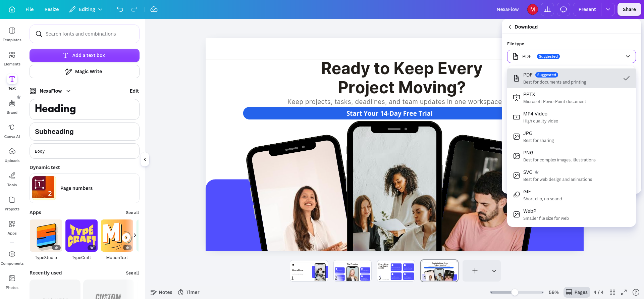Open the Canva AI sidebar panel

pyautogui.click(x=12, y=131)
